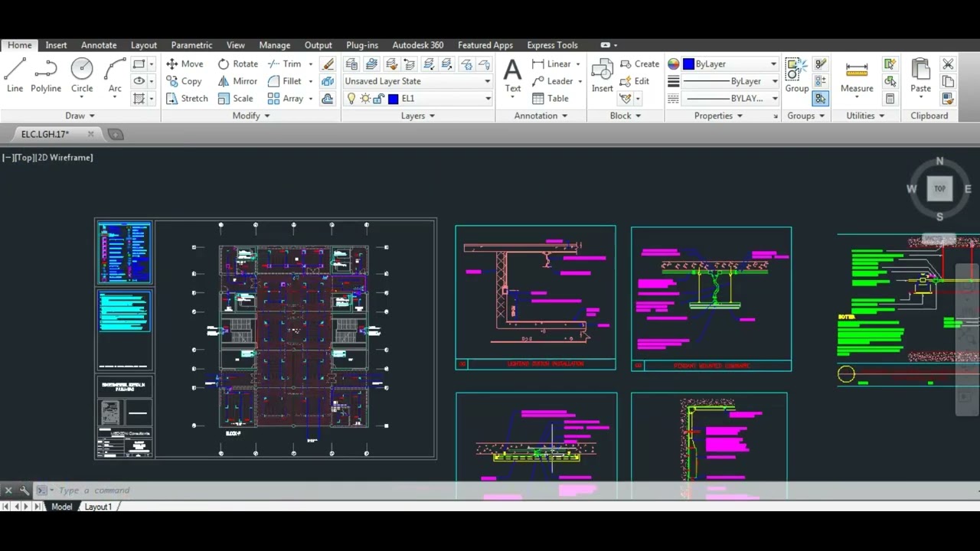The height and width of the screenshot is (551, 980).
Task: Toggle layer EL1 on/off lightbulb
Action: 351,99
